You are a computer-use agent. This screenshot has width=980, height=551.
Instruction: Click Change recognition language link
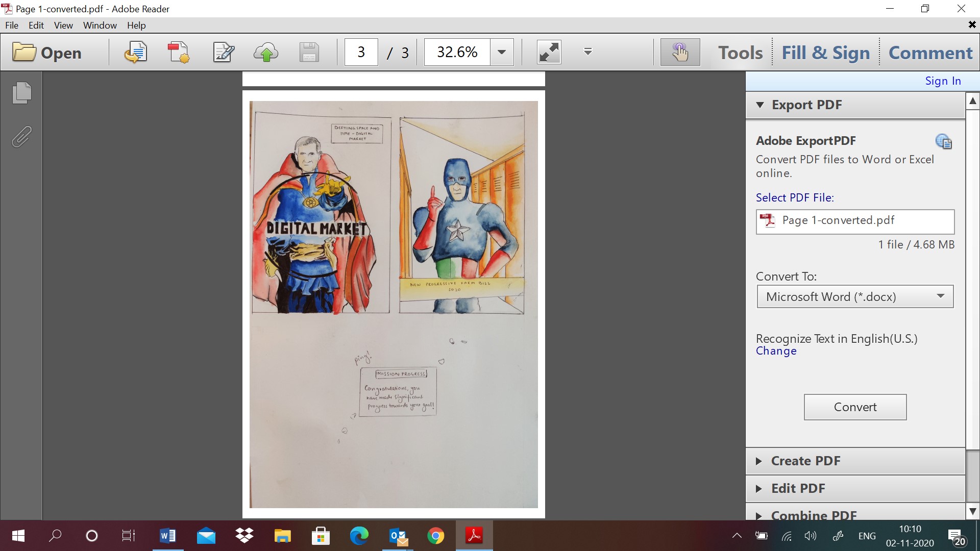click(776, 351)
